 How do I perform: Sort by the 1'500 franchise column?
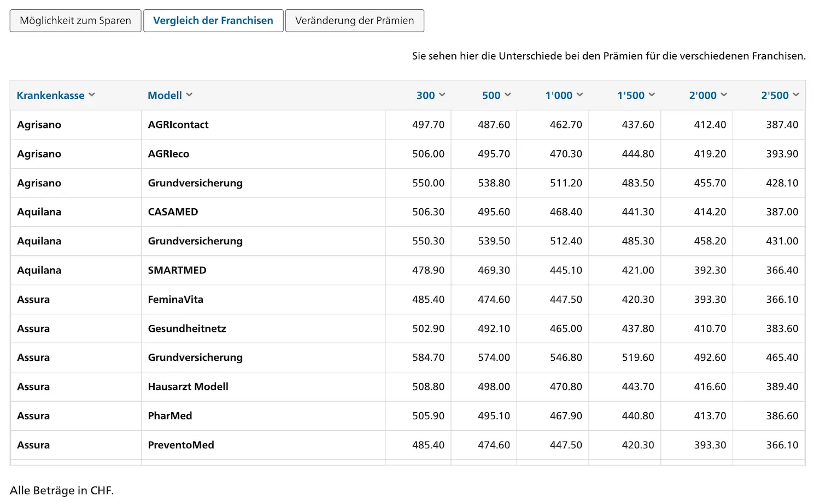(x=636, y=95)
